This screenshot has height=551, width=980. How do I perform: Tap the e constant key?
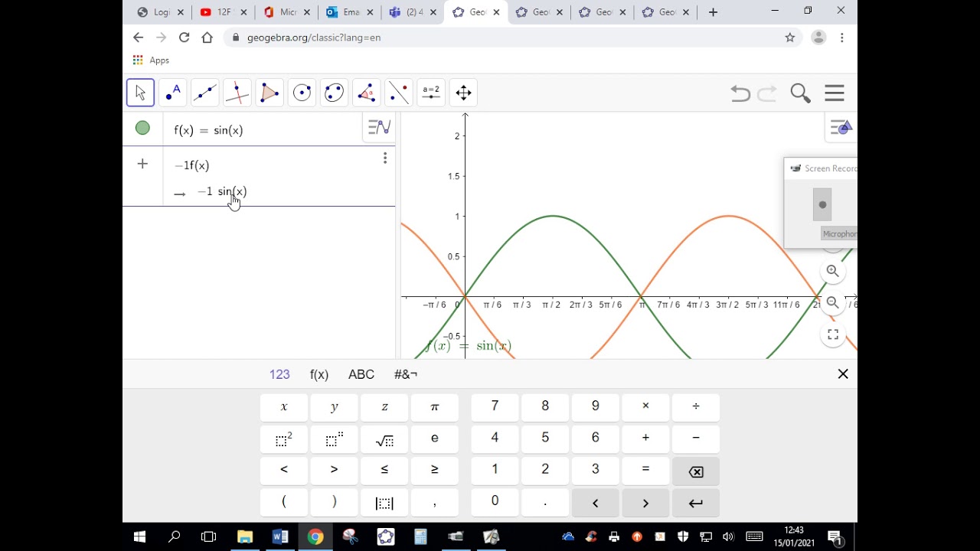click(435, 439)
